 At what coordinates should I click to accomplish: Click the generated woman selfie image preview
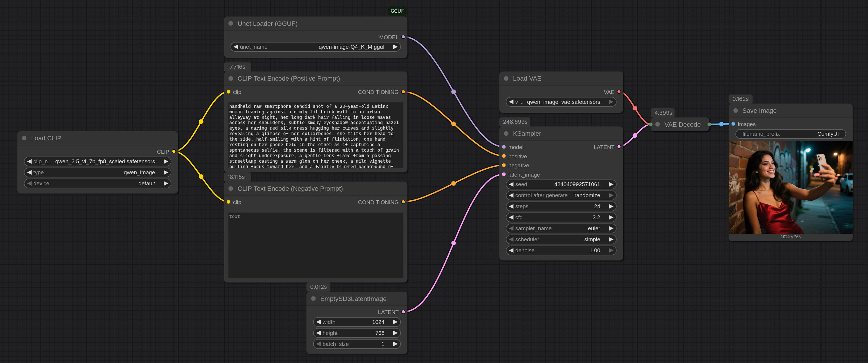tap(790, 187)
